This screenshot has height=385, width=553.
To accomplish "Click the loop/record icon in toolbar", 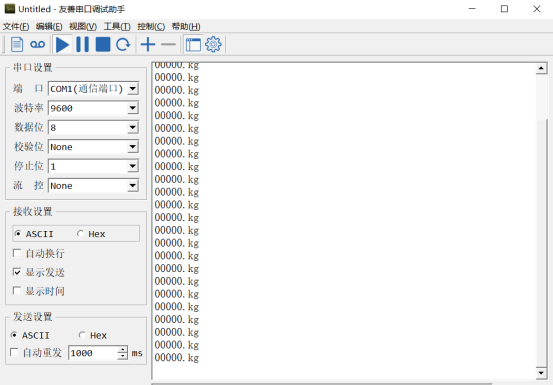I will [x=37, y=44].
